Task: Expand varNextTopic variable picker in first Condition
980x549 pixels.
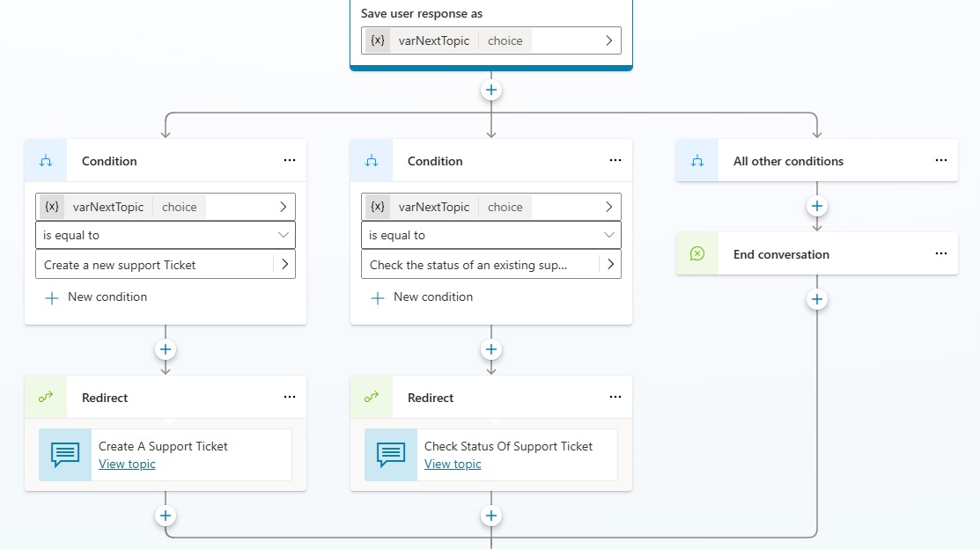Action: click(x=283, y=207)
